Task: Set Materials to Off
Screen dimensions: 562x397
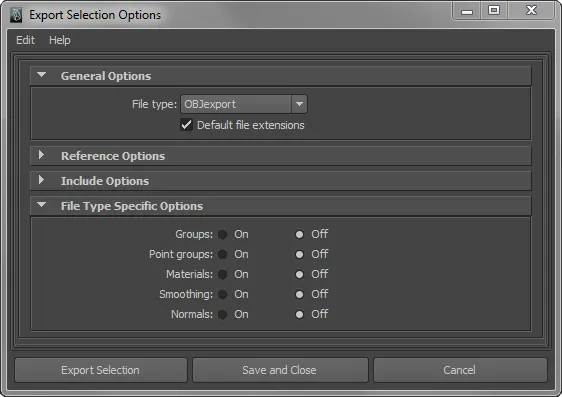Action: tap(299, 274)
